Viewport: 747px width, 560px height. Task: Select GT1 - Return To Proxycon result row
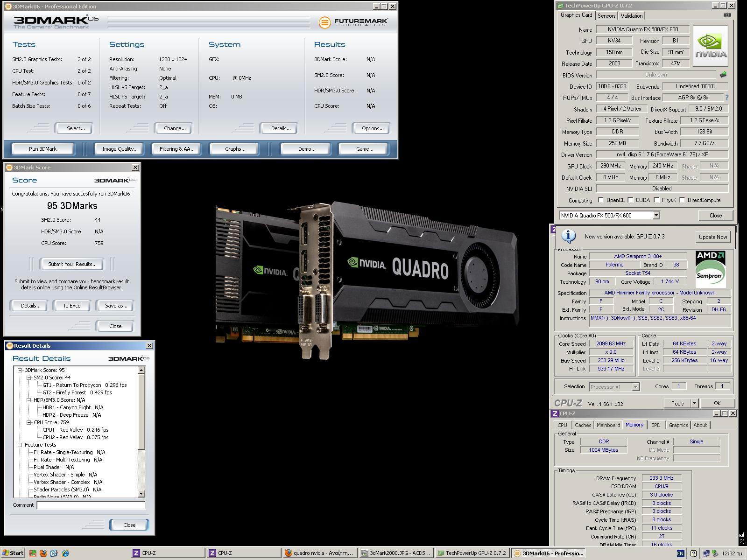click(x=85, y=385)
